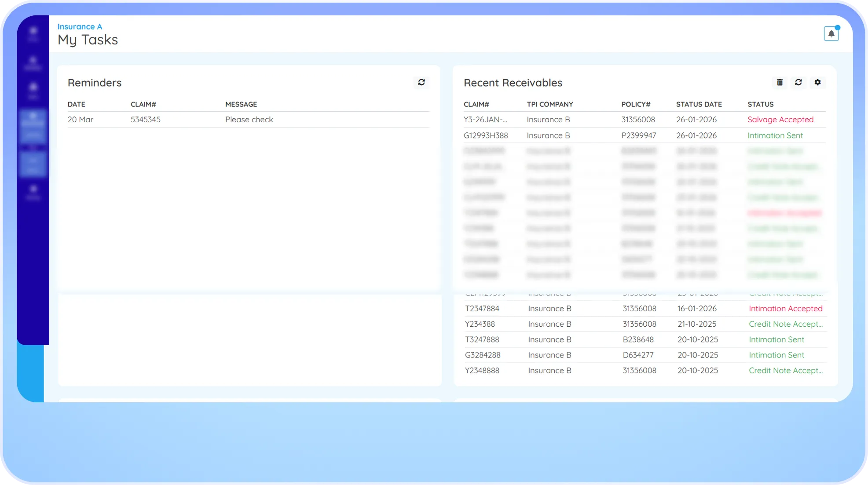Image resolution: width=868 pixels, height=485 pixels.
Task: Refresh the Recent Receivables list
Action: (798, 82)
